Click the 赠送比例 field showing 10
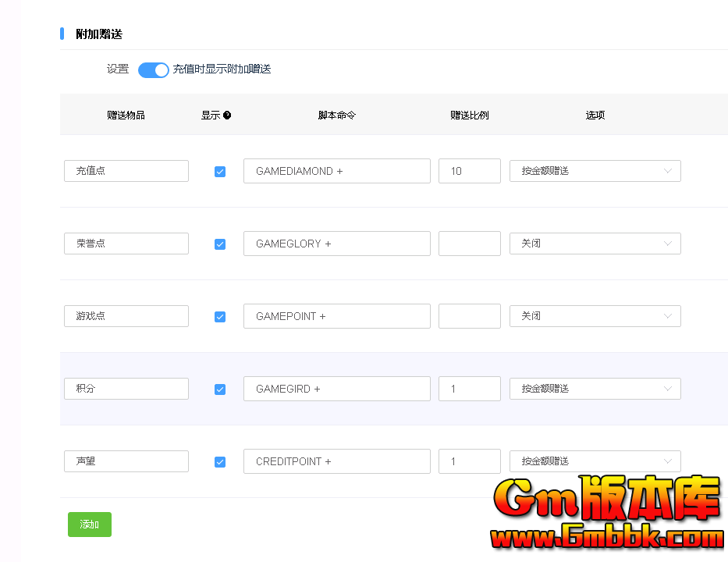728x562 pixels. 469,171
